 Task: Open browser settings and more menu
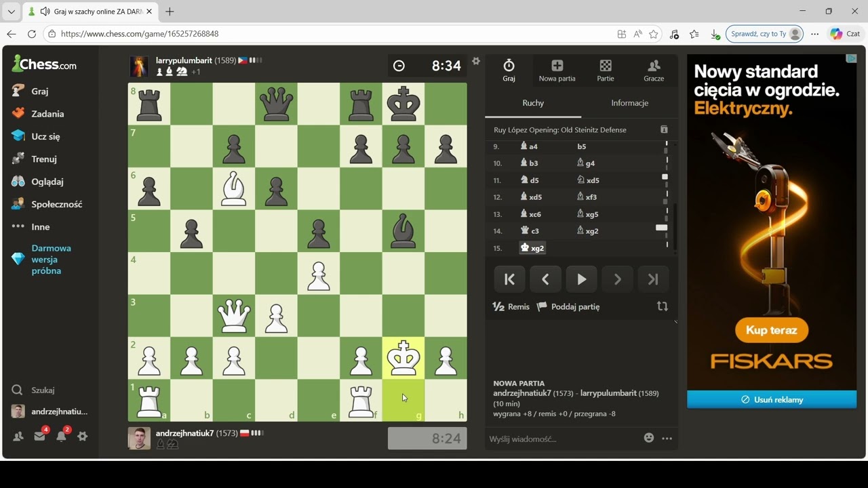click(x=815, y=34)
